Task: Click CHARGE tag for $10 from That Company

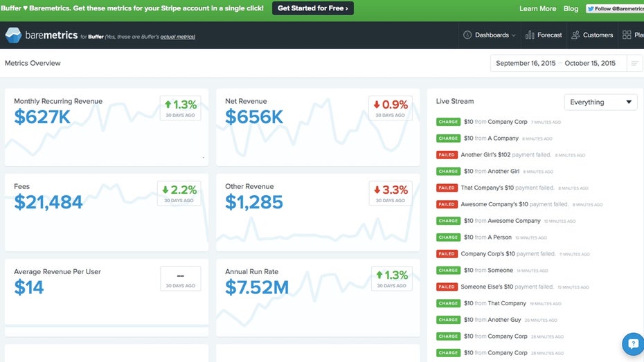Action: point(448,303)
